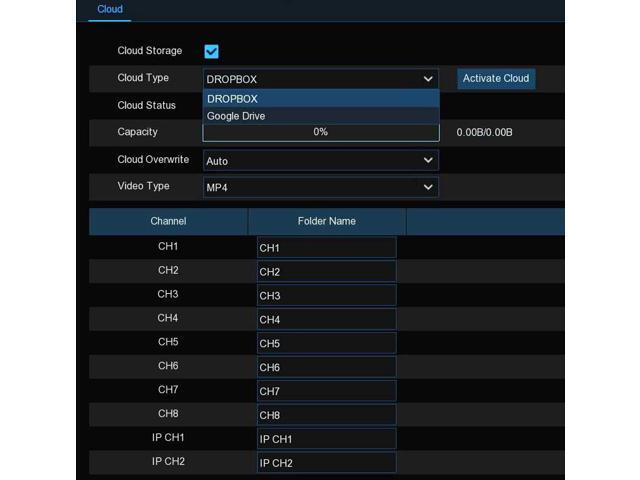
Task: Focus the CH4 folder name field
Action: pyautogui.click(x=326, y=320)
